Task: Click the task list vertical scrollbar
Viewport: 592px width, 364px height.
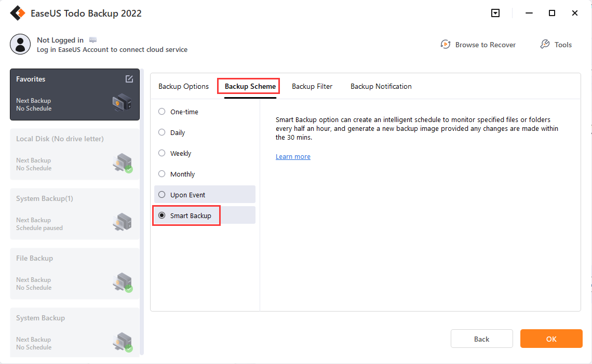Action: click(142, 212)
